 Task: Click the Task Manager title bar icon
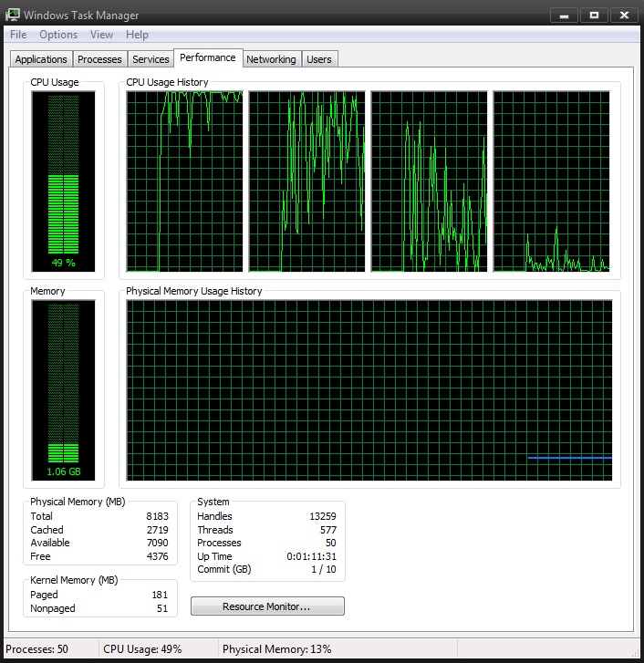[x=12, y=15]
